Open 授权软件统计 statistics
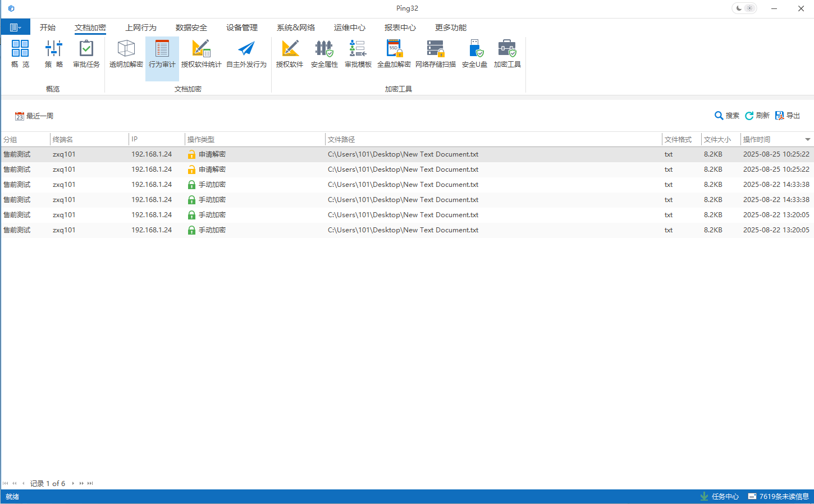 pos(202,54)
